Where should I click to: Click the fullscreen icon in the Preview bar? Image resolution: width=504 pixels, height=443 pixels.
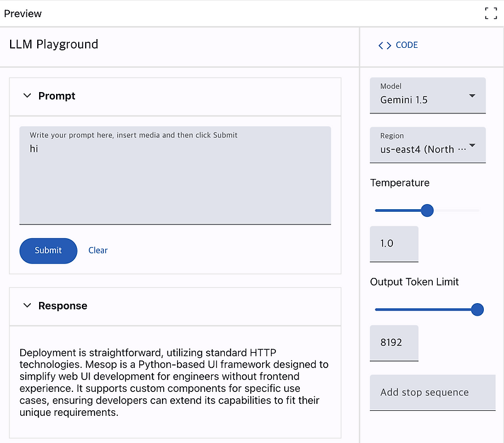pyautogui.click(x=491, y=13)
